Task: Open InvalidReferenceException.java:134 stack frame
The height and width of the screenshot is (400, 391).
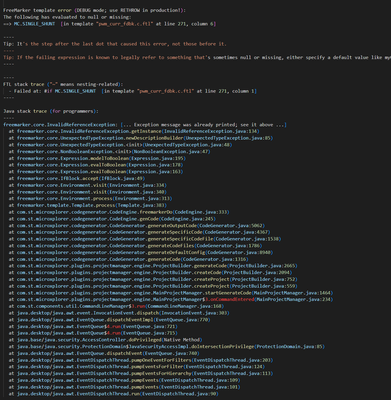Action: click(134, 131)
